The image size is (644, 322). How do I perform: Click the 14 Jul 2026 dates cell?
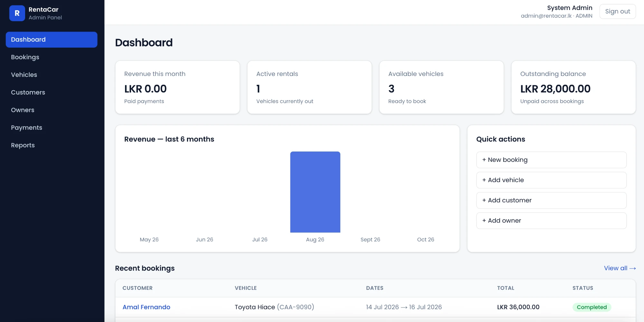[x=404, y=307]
